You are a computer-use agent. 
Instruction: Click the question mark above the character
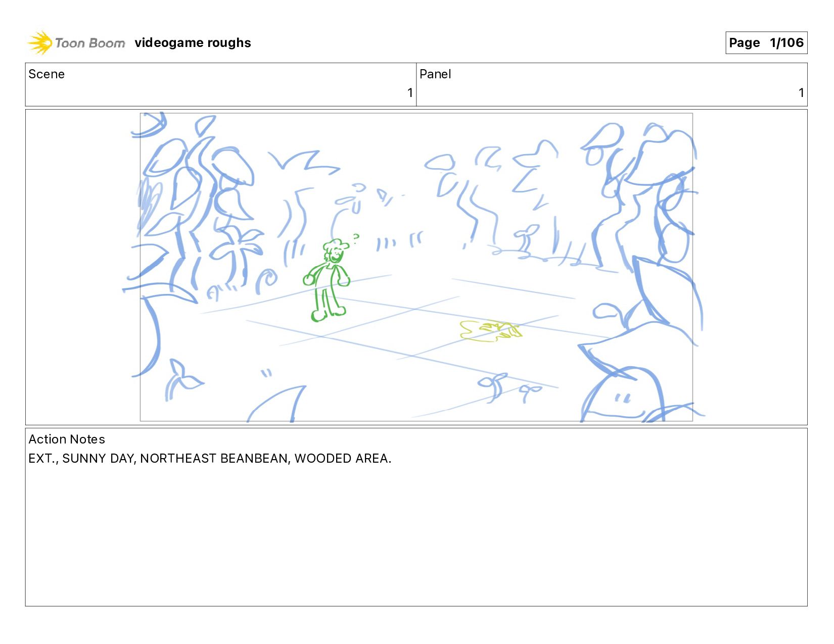coord(356,238)
